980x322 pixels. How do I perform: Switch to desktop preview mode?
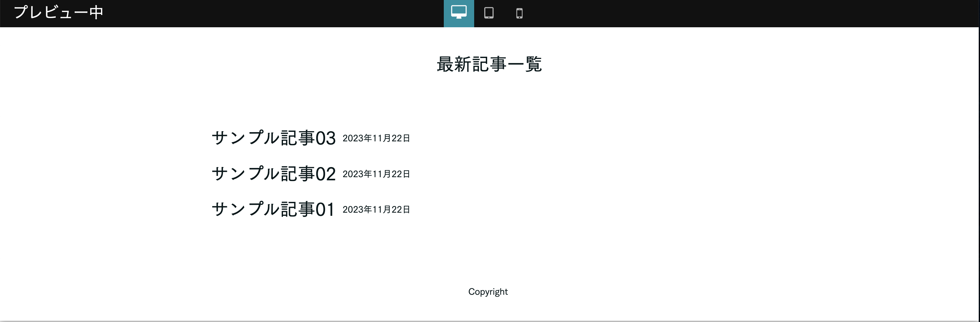459,13
